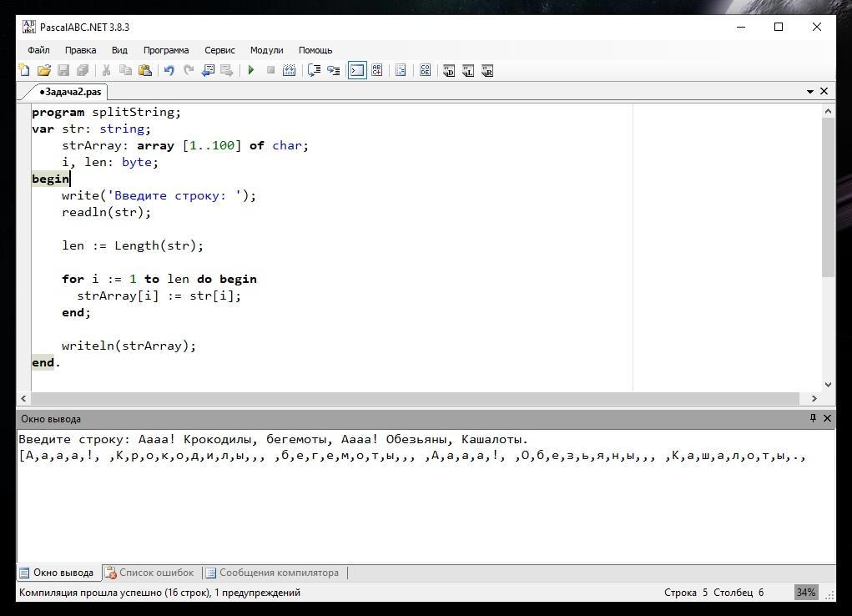Click 'len := Length(str);' statement
Screen dimensions: 852x616
click(x=133, y=245)
